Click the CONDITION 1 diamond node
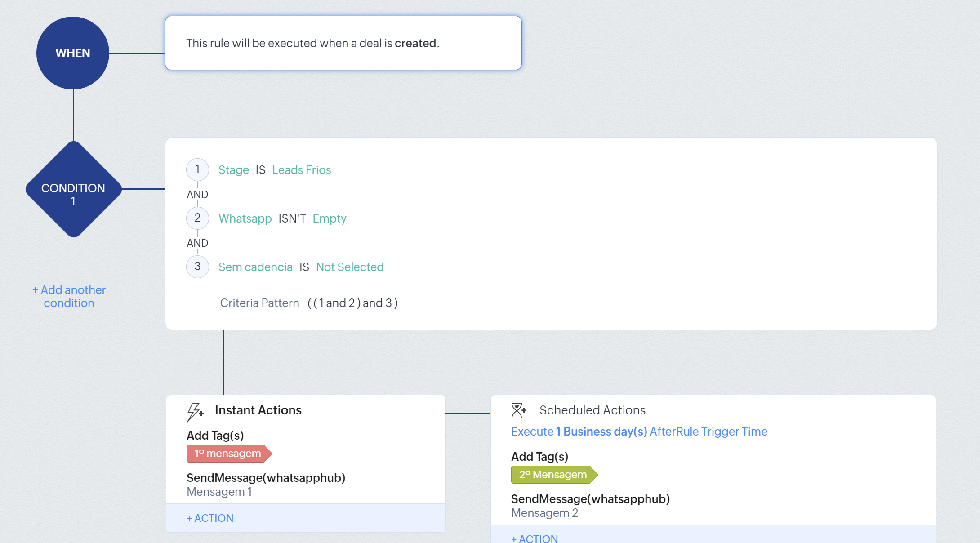Viewport: 980px width, 543px height. 73,189
